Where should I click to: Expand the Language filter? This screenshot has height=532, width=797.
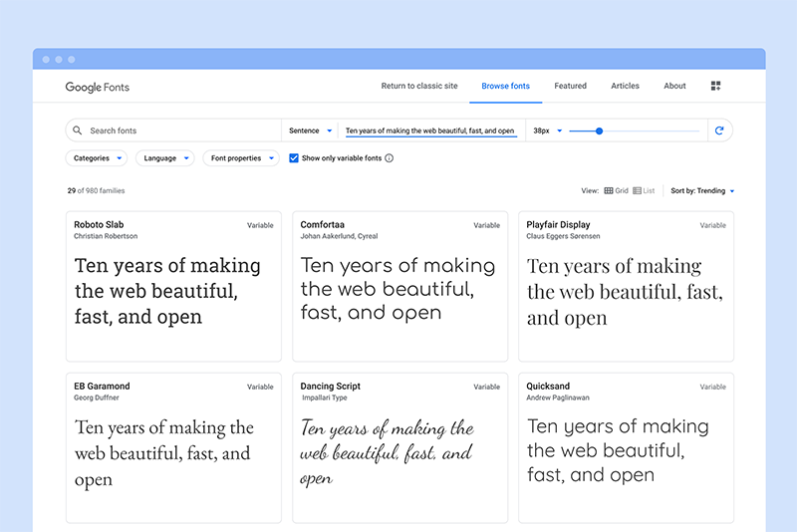pos(165,158)
